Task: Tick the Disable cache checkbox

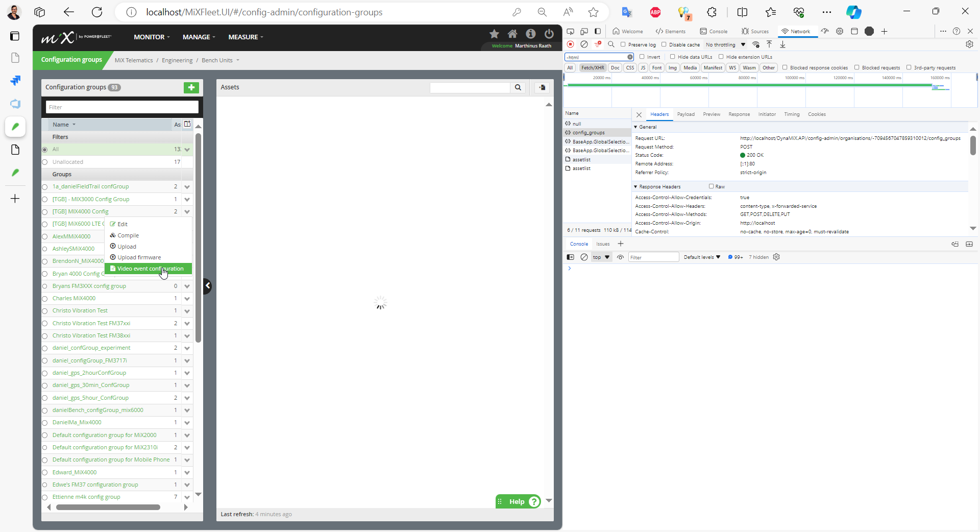Action: click(x=664, y=45)
